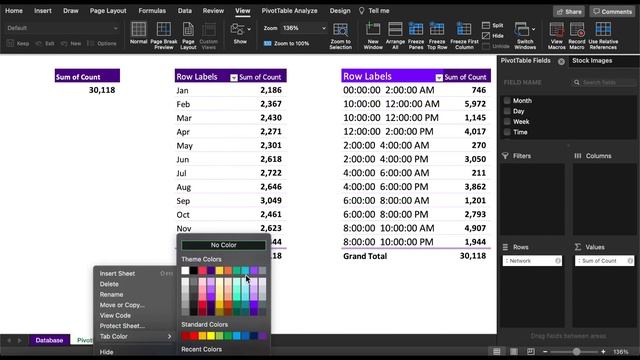Check the Week field checkbox
This screenshot has height=360, width=640.
tap(507, 122)
